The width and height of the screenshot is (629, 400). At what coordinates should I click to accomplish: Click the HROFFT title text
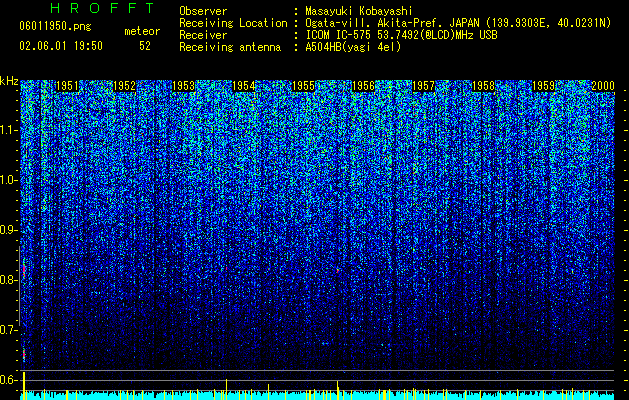click(102, 8)
